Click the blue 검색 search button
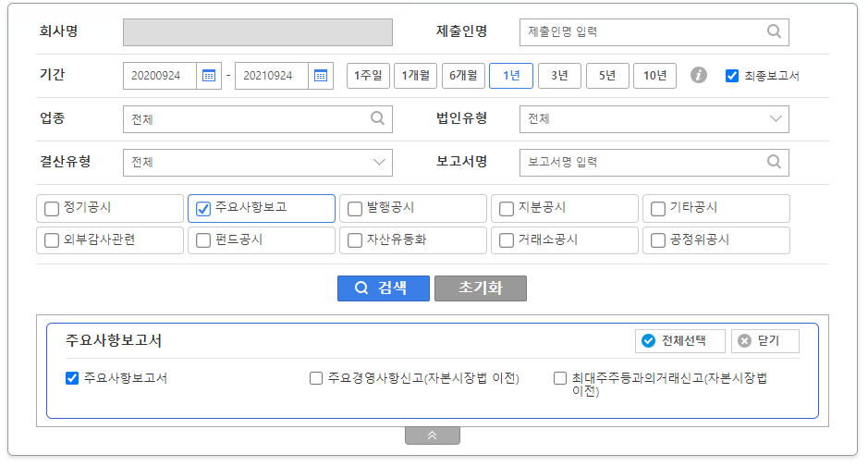Viewport: 868px width, 466px height. [384, 288]
